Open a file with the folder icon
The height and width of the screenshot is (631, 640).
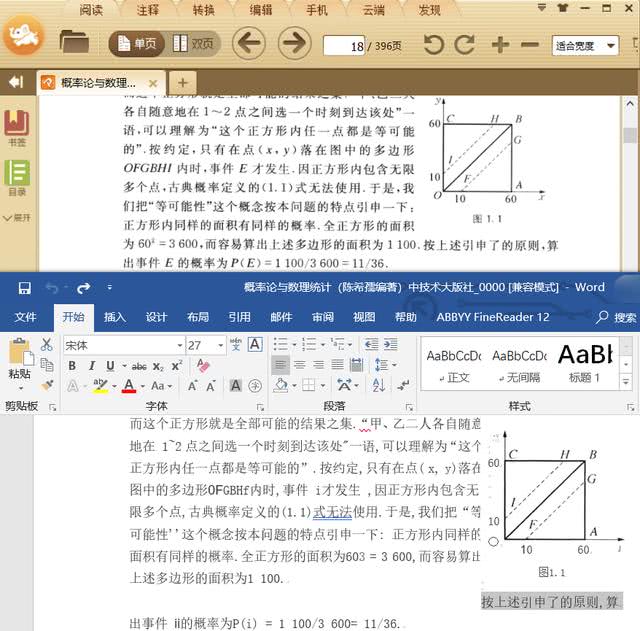[x=74, y=42]
